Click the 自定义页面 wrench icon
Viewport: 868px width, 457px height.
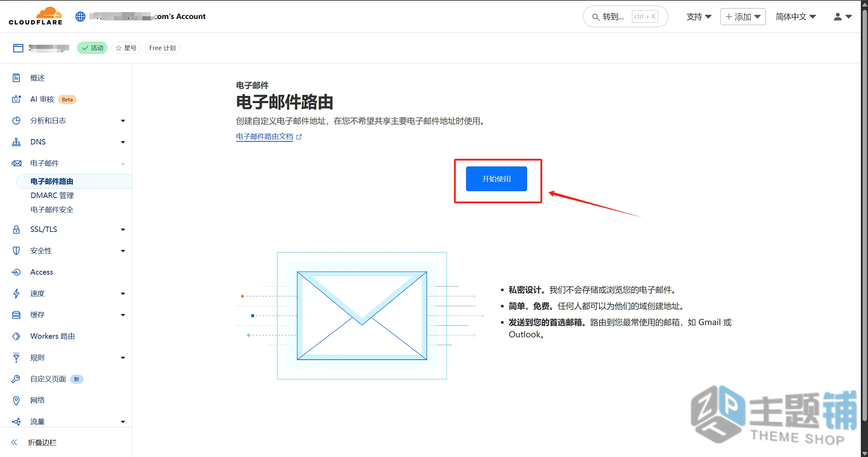tap(16, 379)
